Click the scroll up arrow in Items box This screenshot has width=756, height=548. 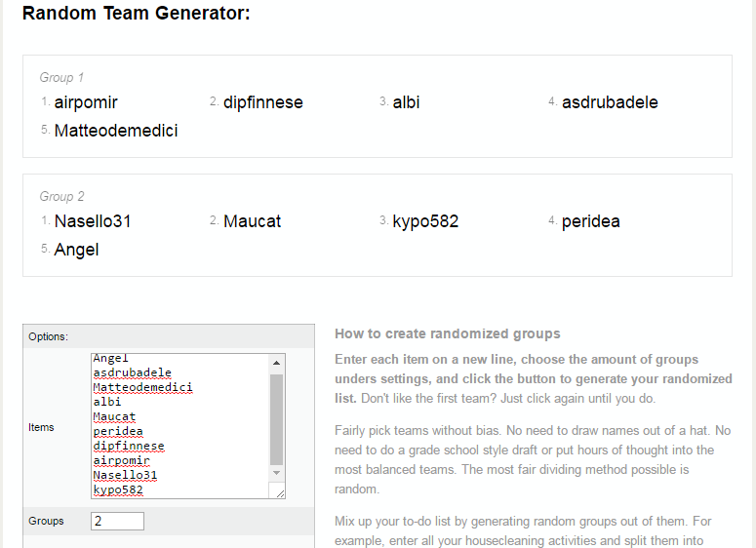click(277, 363)
